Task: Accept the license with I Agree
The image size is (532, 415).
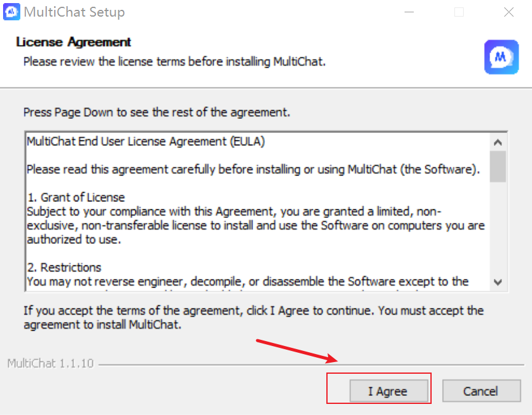Action: point(389,391)
